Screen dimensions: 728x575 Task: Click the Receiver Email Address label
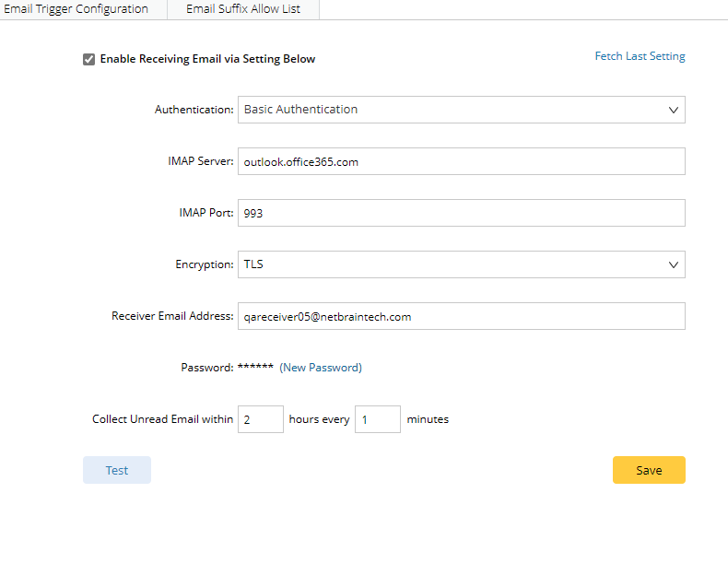(x=172, y=316)
